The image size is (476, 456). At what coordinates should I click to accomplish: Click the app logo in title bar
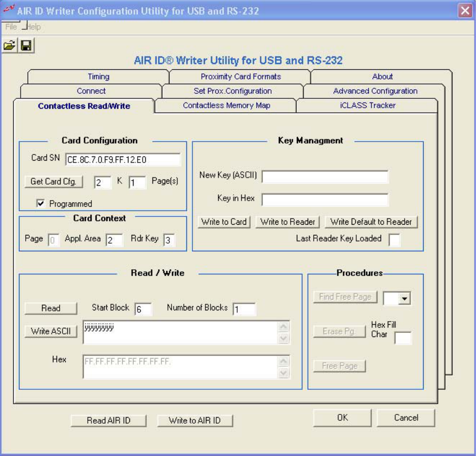(9, 9)
